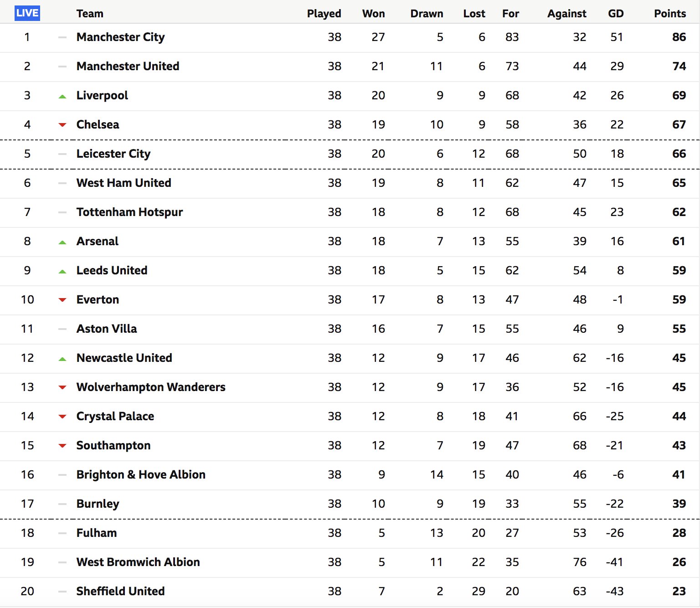The height and width of the screenshot is (608, 700).
Task: Click the Team column header
Action: [90, 14]
